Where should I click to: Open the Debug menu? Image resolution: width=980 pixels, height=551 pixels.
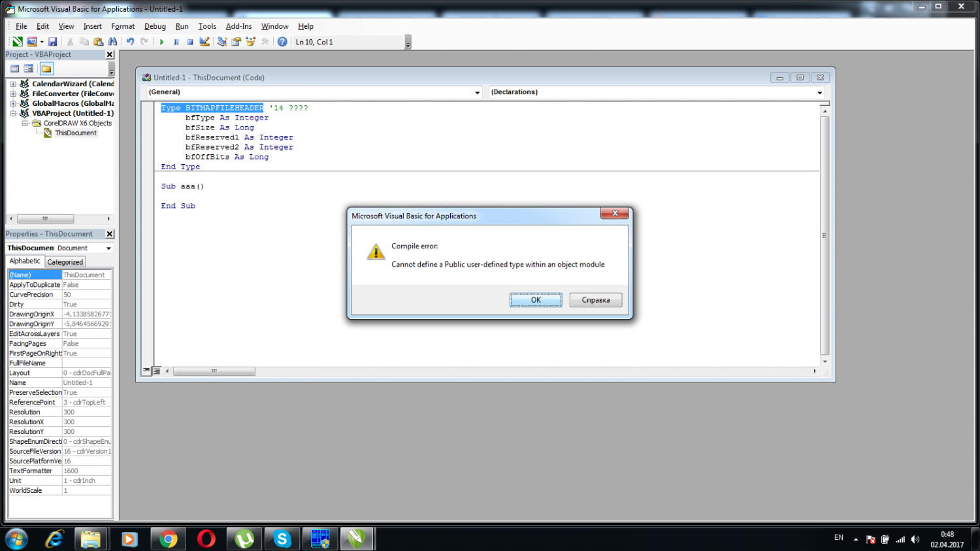(155, 26)
